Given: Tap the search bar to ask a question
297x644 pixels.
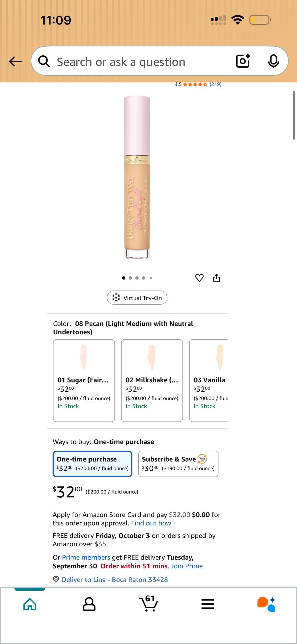Looking at the screenshot, I should point(134,61).
